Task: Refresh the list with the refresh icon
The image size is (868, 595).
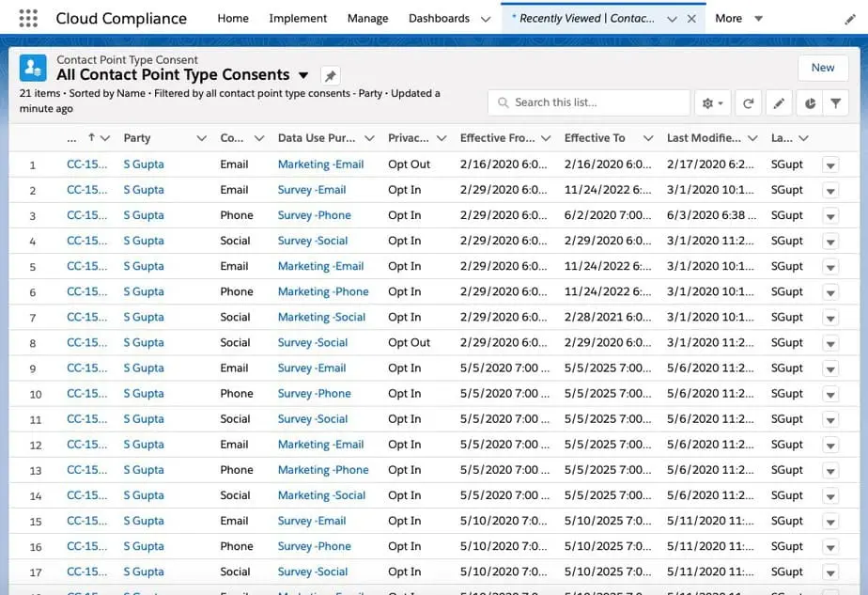Action: point(749,102)
